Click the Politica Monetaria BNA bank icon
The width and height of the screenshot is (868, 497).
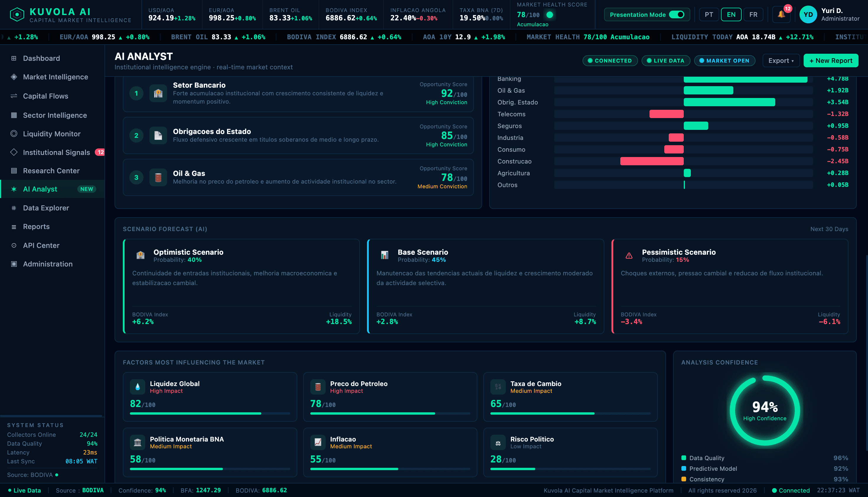tap(138, 442)
